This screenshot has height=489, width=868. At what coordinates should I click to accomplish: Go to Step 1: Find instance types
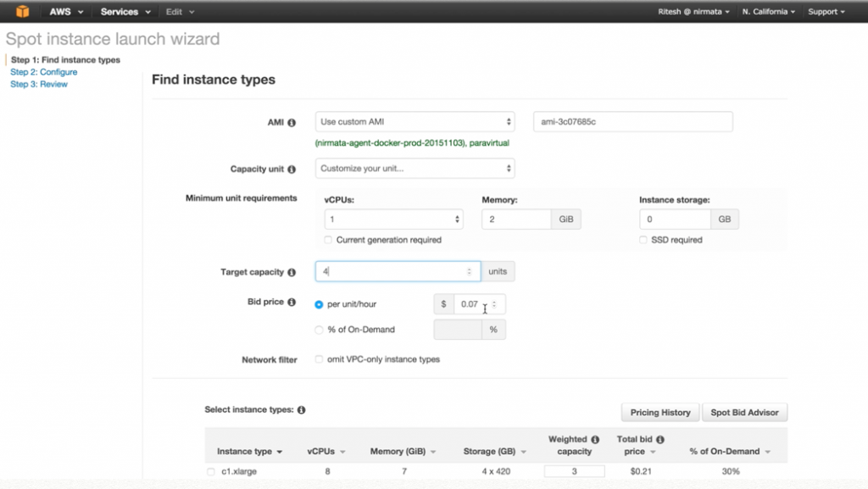click(x=65, y=59)
